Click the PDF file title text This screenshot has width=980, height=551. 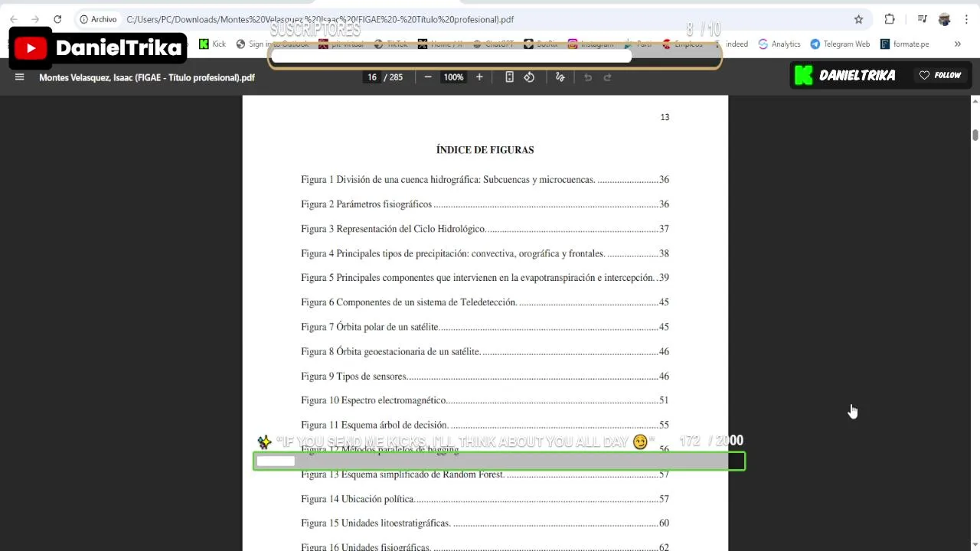147,77
